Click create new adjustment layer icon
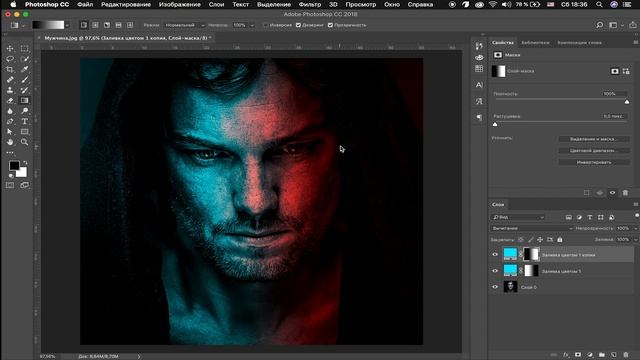The height and width of the screenshot is (360, 640). [590, 355]
